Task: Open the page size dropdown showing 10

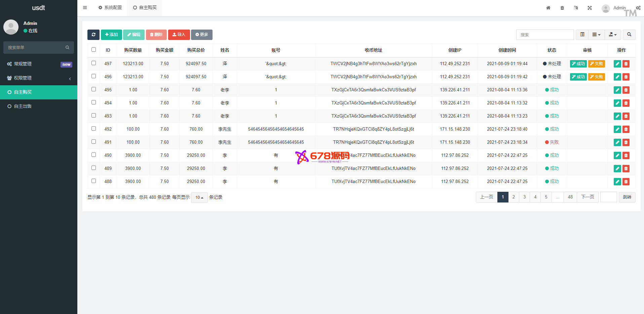Action: 199,197
